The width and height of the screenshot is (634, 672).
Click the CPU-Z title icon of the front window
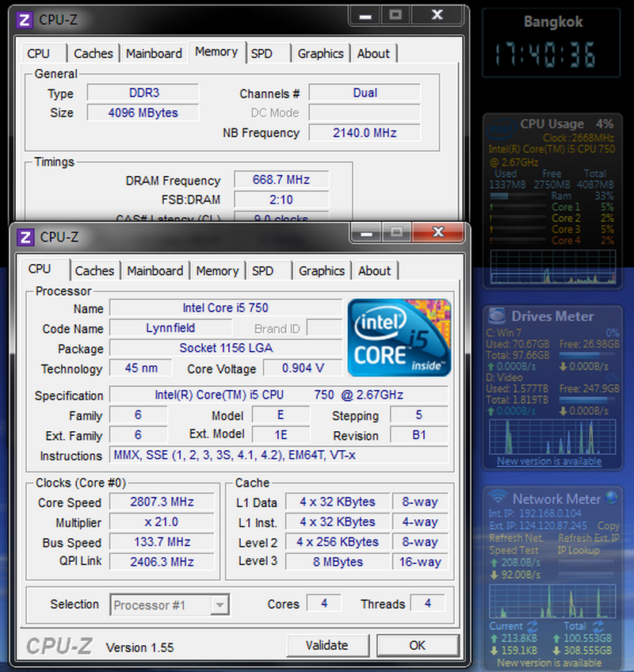pos(25,237)
